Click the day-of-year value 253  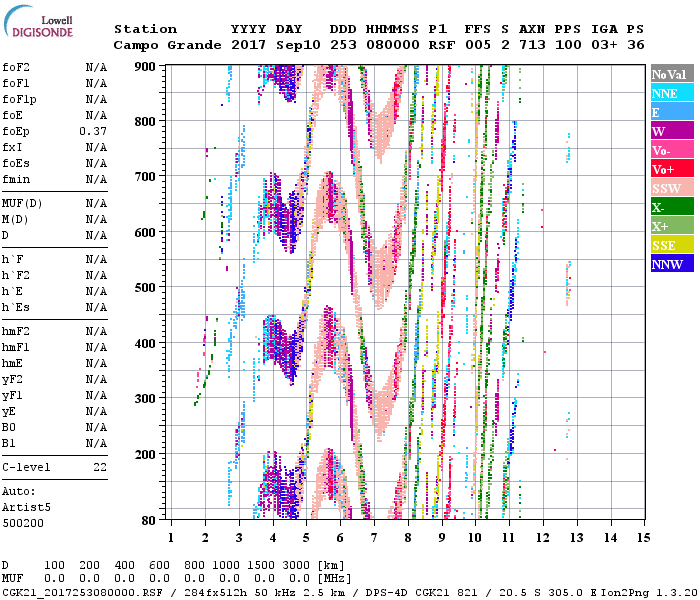(343, 45)
